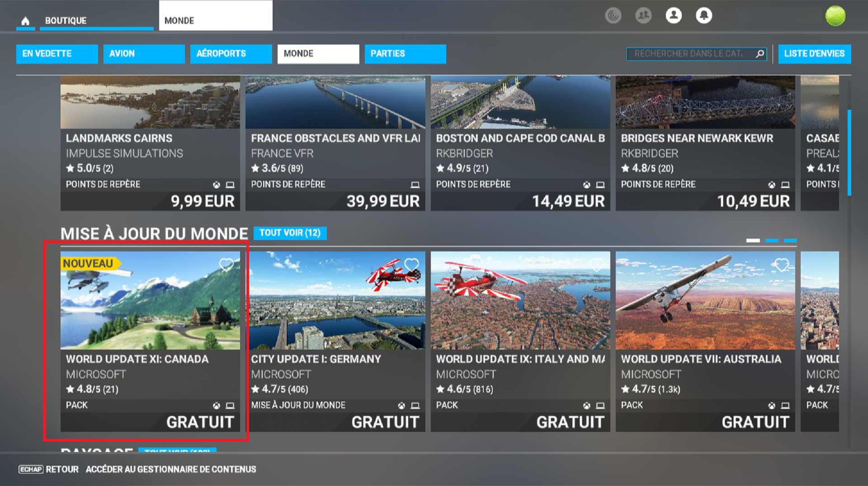Click PC icon on World Update IX Italy

[x=600, y=405]
